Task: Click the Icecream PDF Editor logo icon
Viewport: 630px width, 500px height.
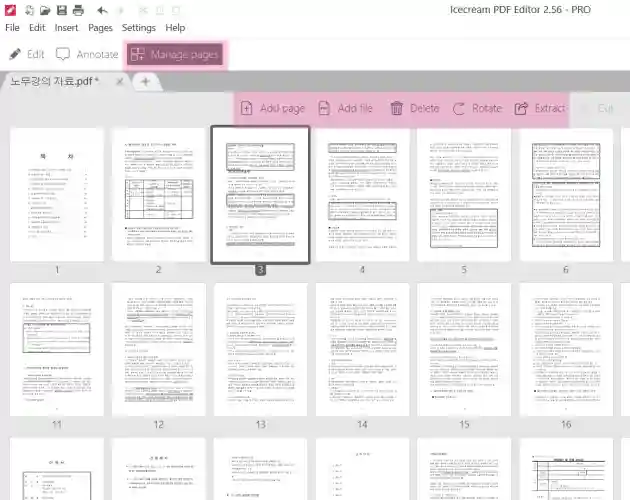Action: 10,10
